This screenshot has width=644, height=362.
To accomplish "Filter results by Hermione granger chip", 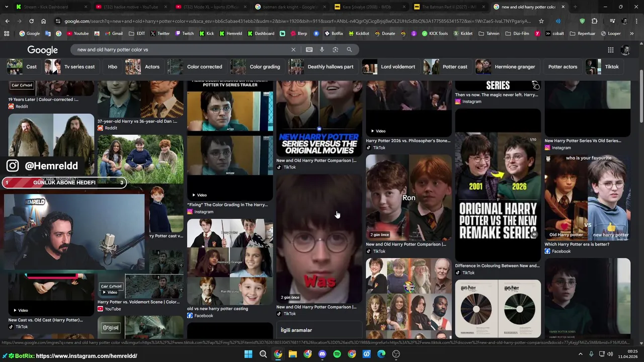I will pyautogui.click(x=507, y=67).
